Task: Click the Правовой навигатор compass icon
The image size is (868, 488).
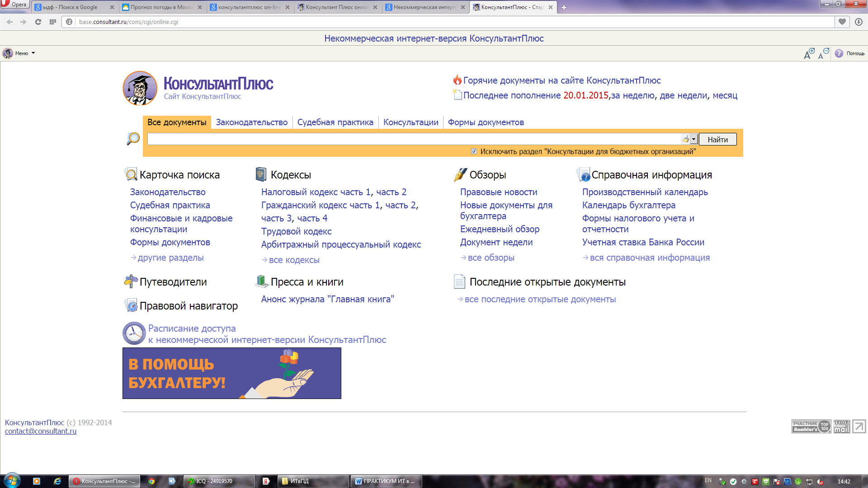Action: (x=131, y=305)
